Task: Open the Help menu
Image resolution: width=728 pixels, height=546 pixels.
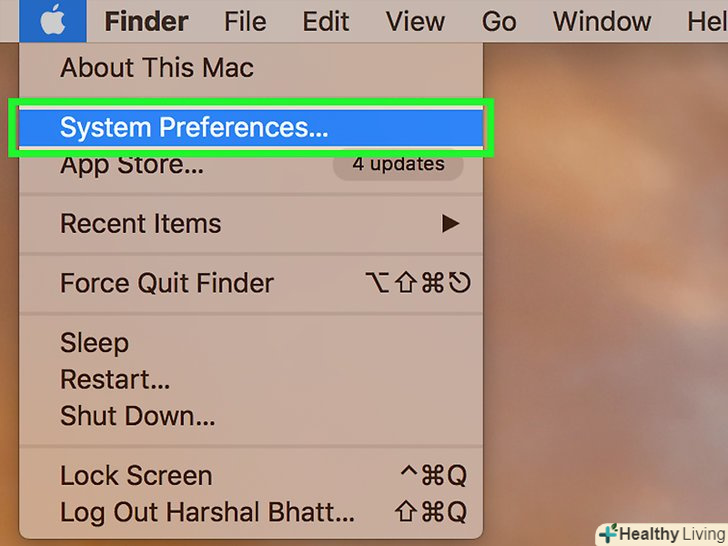Action: tap(707, 21)
